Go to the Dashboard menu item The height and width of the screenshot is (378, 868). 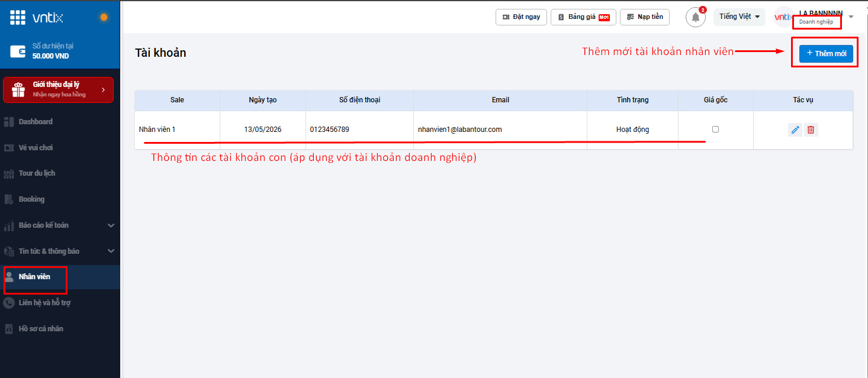(x=60, y=122)
